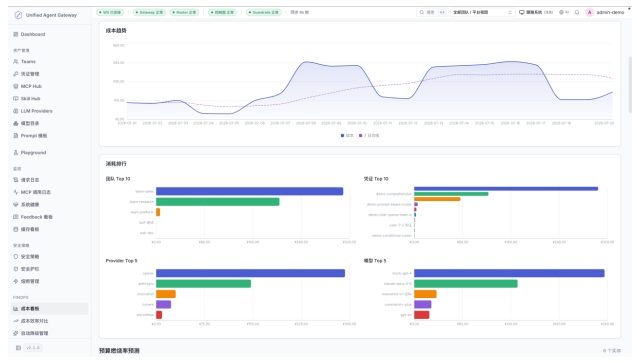
Task: Open the globe language dropdown
Action: point(564,13)
